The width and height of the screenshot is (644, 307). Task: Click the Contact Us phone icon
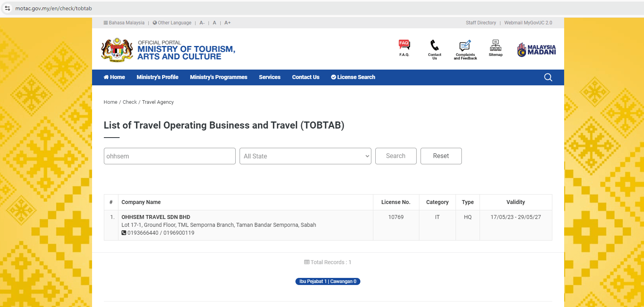tap(434, 45)
